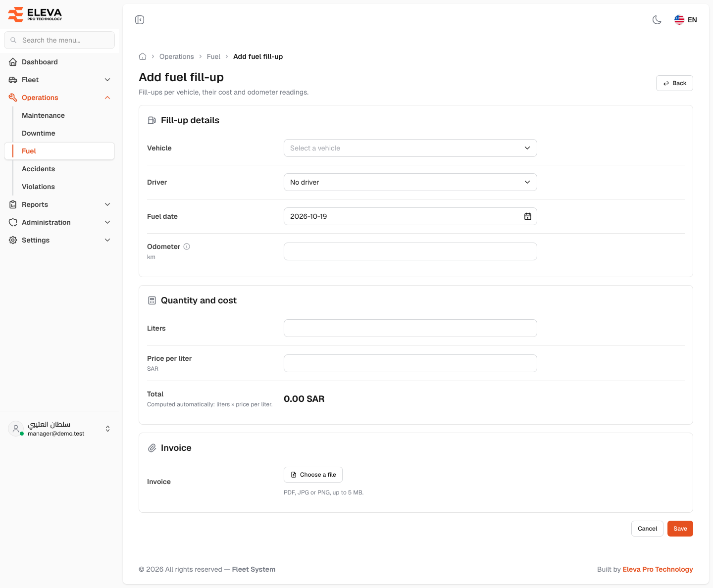713x588 pixels.
Task: Open the calendar icon in Fuel date
Action: [x=528, y=216]
